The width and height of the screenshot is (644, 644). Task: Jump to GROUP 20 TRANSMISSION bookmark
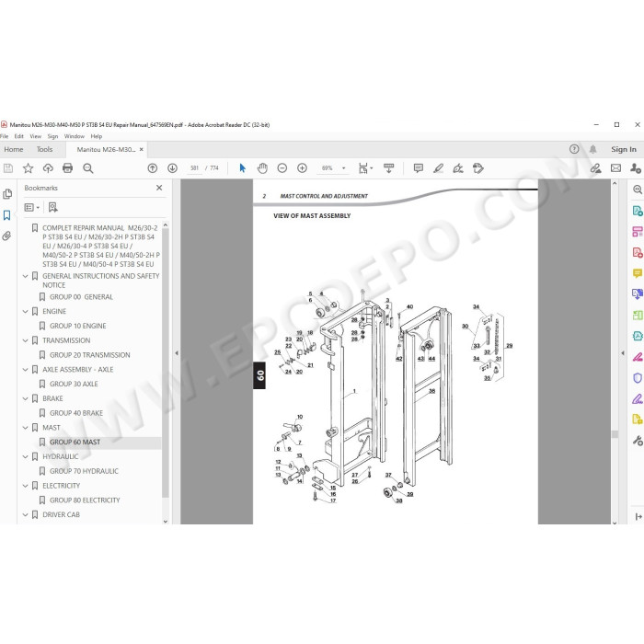tap(89, 355)
